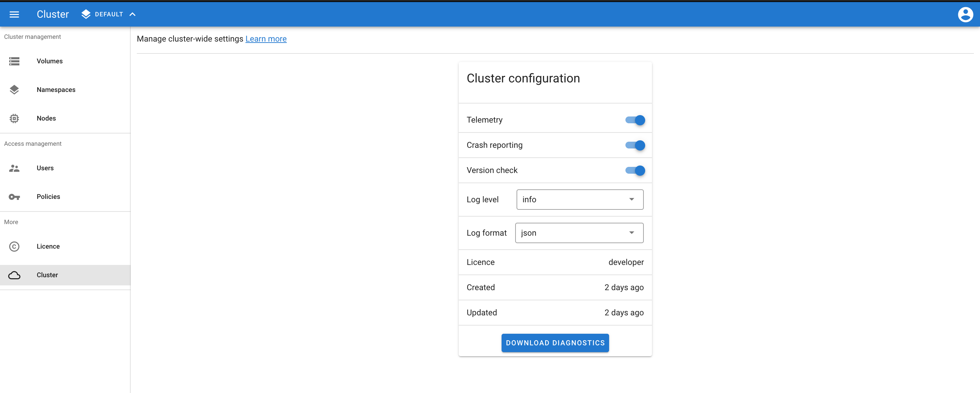Click the Cluster cloud icon
This screenshot has width=980, height=393.
14,275
